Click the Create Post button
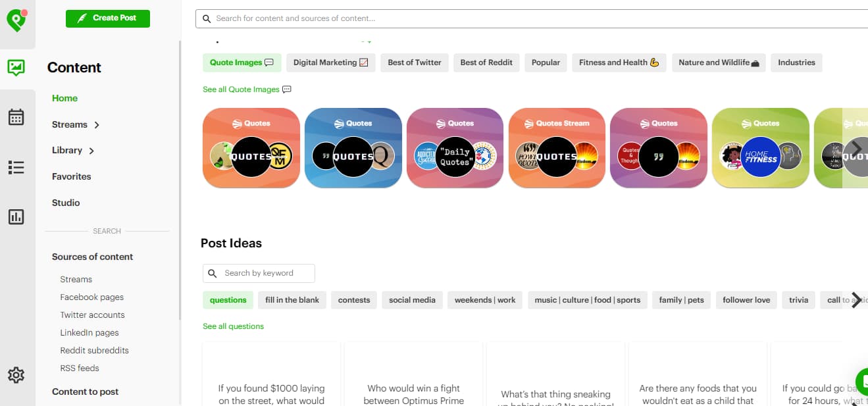Screen dimensions: 868x406 [x=107, y=18]
